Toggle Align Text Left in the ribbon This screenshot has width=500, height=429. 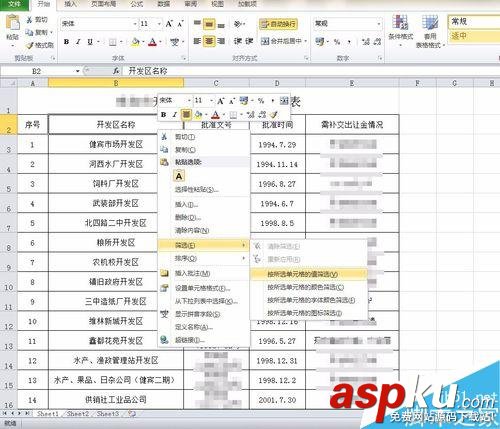coord(197,41)
